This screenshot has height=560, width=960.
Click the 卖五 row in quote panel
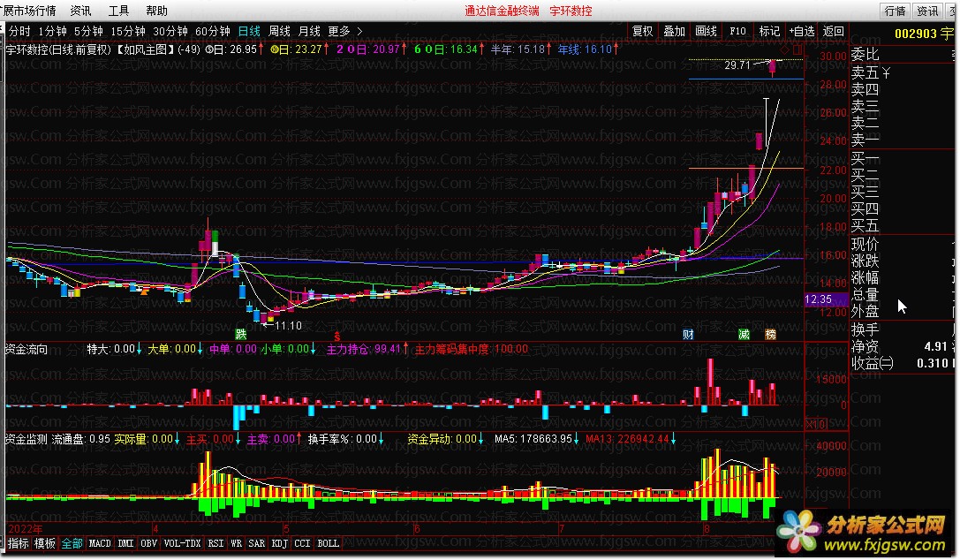tap(903, 72)
